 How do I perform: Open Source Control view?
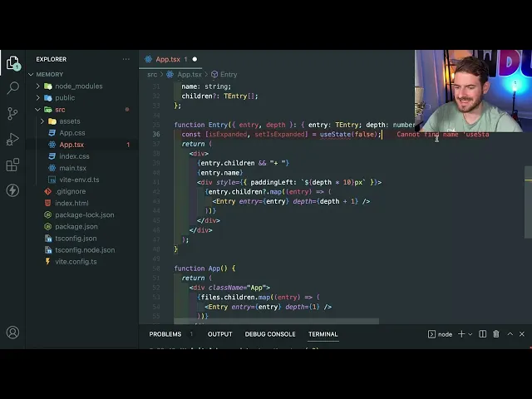[12, 113]
